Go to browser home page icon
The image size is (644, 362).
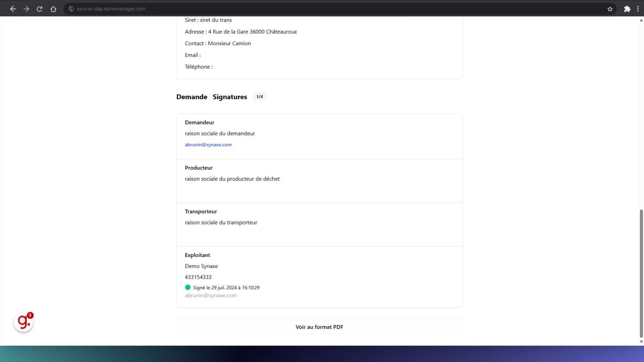tap(53, 9)
